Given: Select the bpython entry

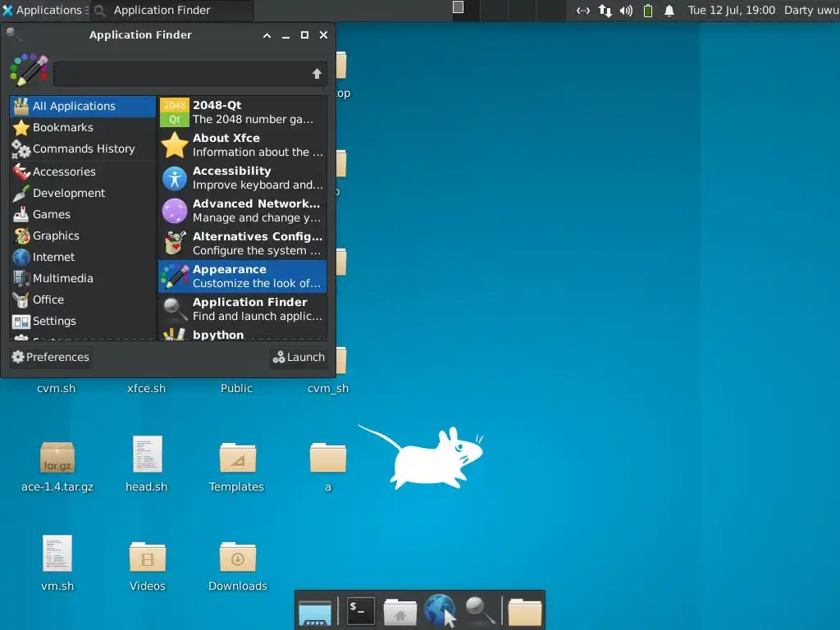Looking at the screenshot, I should click(x=242, y=335).
